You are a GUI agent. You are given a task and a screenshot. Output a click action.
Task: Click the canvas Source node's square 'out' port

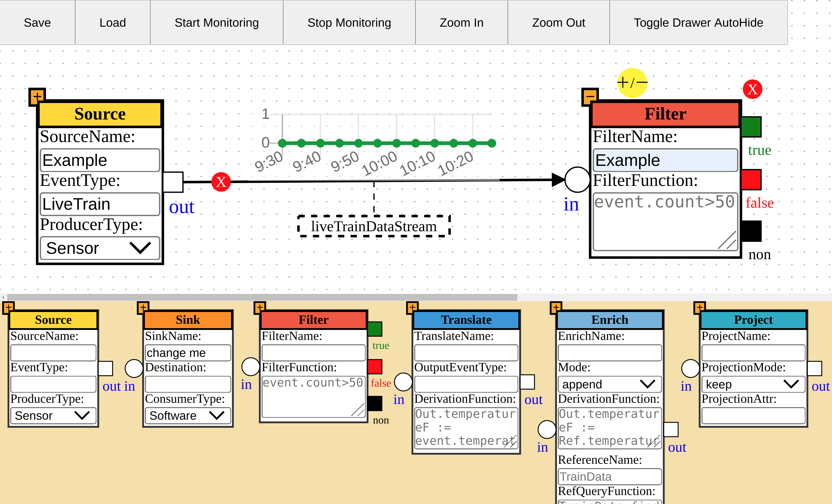[173, 182]
